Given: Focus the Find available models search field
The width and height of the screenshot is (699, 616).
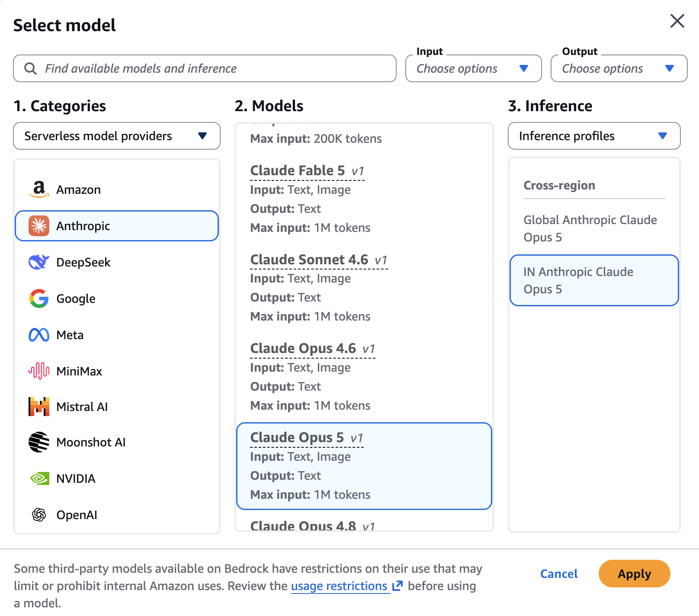Looking at the screenshot, I should pos(205,68).
